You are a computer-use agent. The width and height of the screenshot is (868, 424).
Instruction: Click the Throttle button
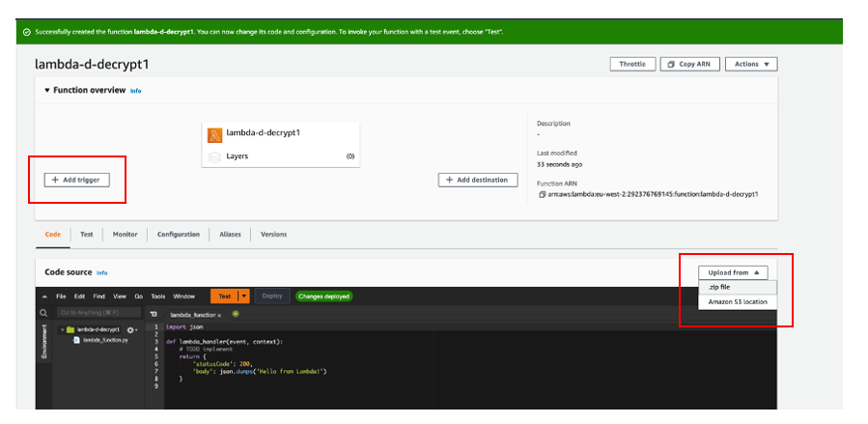click(x=632, y=64)
